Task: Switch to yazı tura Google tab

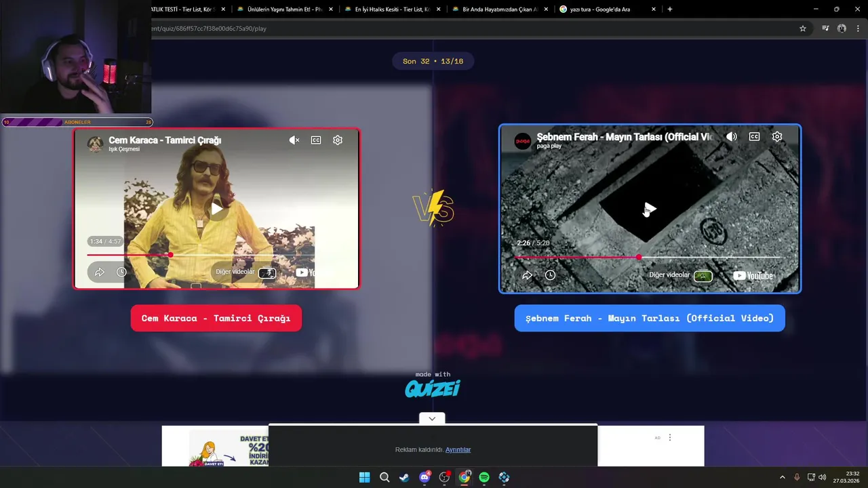Action: 607,9
